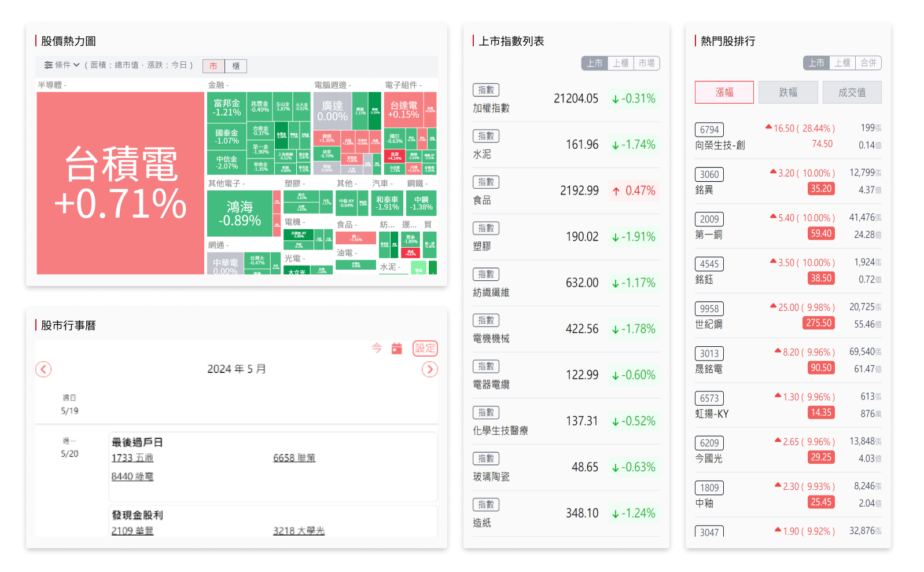Collapse the 半導體 sector group
Image resolution: width=924 pixels, height=572 pixels.
52,85
